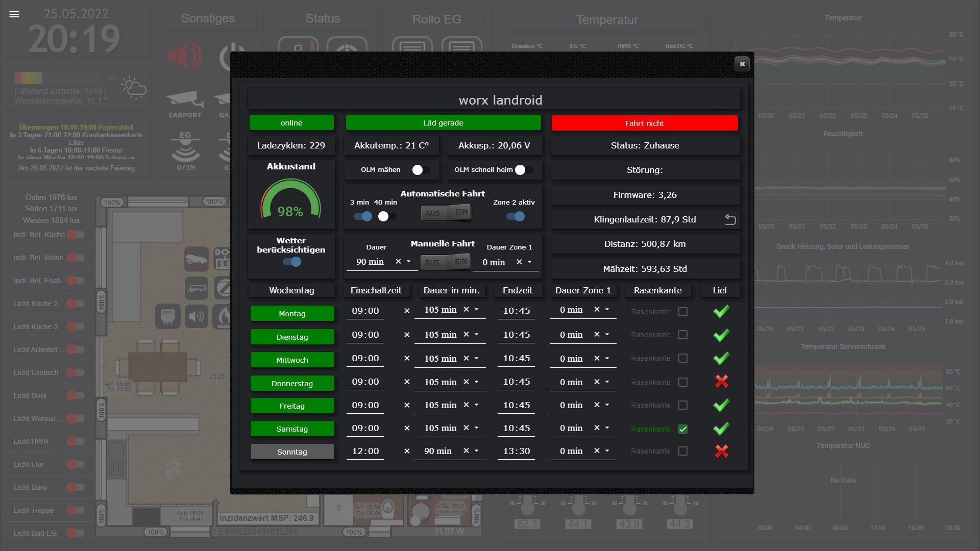Open the manual Dauer Zone 1 dropdown arrow
Viewport: 980px width, 551px height.
pyautogui.click(x=529, y=262)
